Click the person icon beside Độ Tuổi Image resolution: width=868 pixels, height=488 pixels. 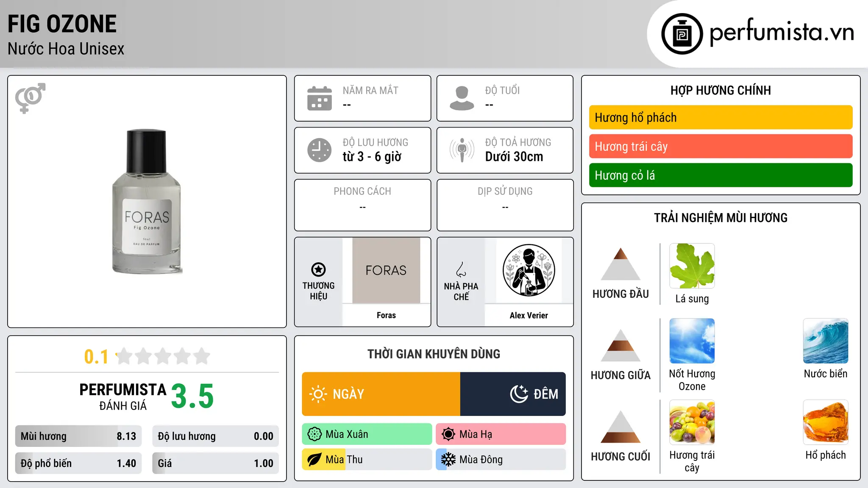pyautogui.click(x=462, y=98)
